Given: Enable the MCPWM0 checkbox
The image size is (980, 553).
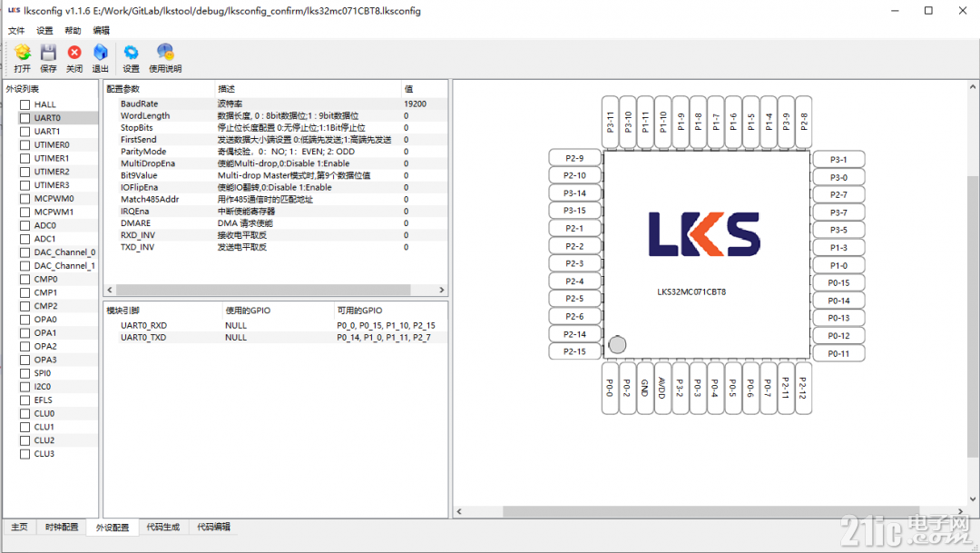Looking at the screenshot, I should point(25,199).
